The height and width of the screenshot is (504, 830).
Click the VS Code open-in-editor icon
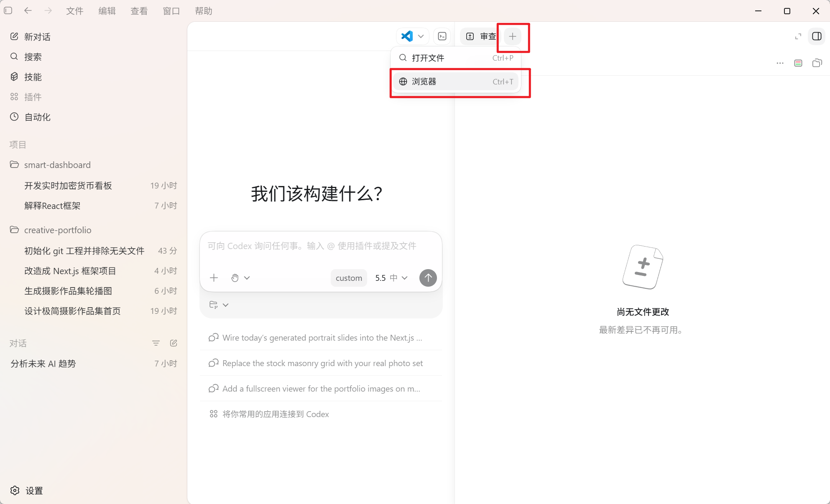click(407, 36)
